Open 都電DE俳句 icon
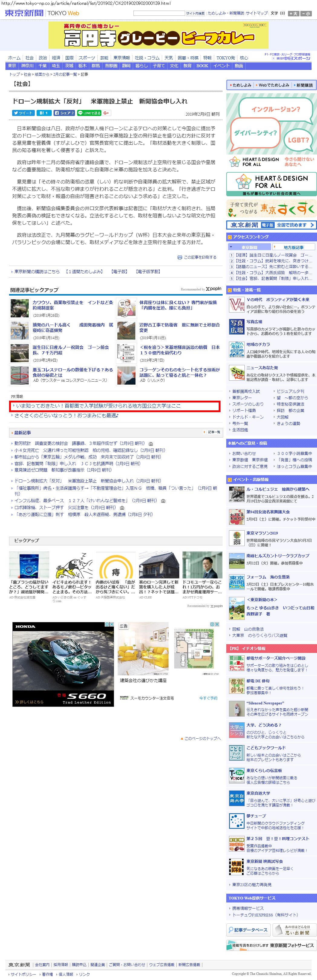Image resolution: width=317 pixels, height=980 pixels. click(x=237, y=686)
